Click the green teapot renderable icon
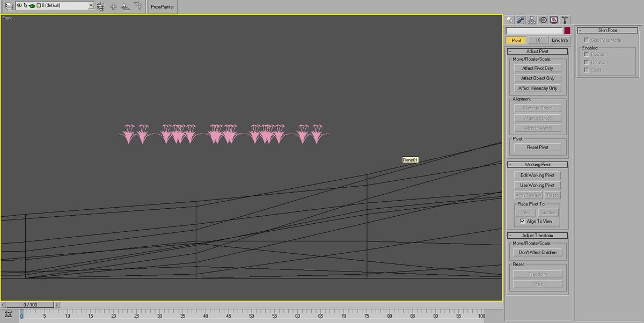 coord(32,6)
